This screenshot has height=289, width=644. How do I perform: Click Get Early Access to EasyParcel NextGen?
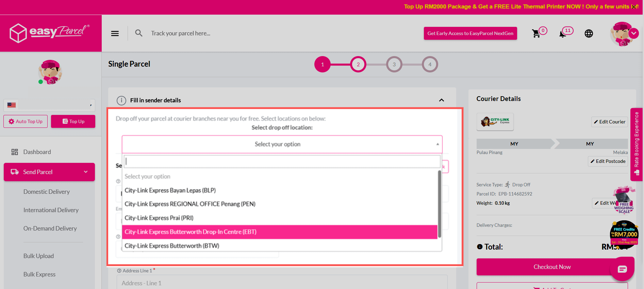pyautogui.click(x=470, y=33)
